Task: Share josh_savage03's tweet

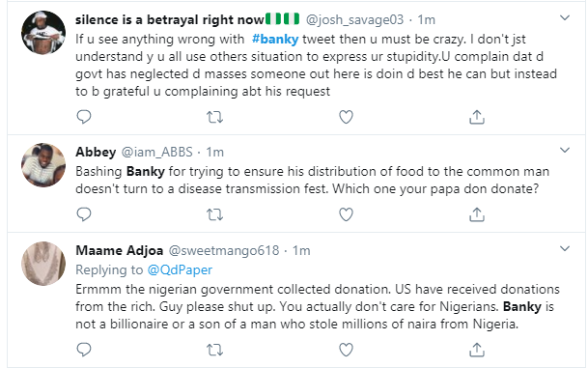Action: 477,117
